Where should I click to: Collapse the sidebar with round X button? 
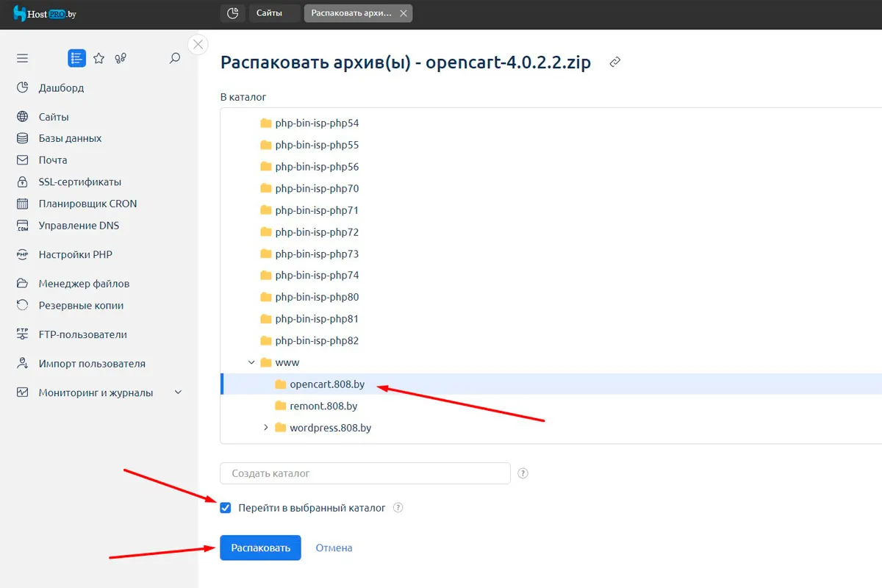pyautogui.click(x=198, y=44)
